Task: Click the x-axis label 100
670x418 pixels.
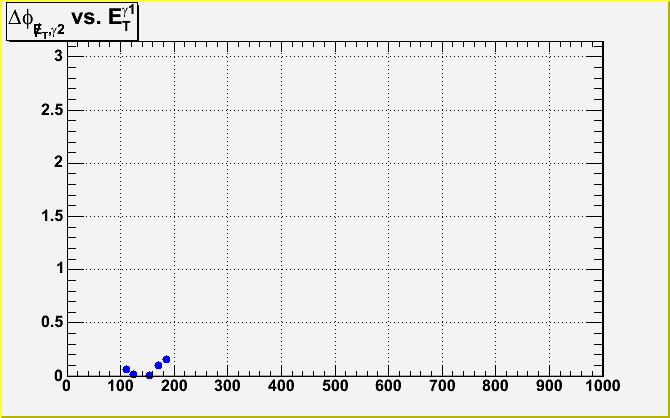Action: coord(120,385)
